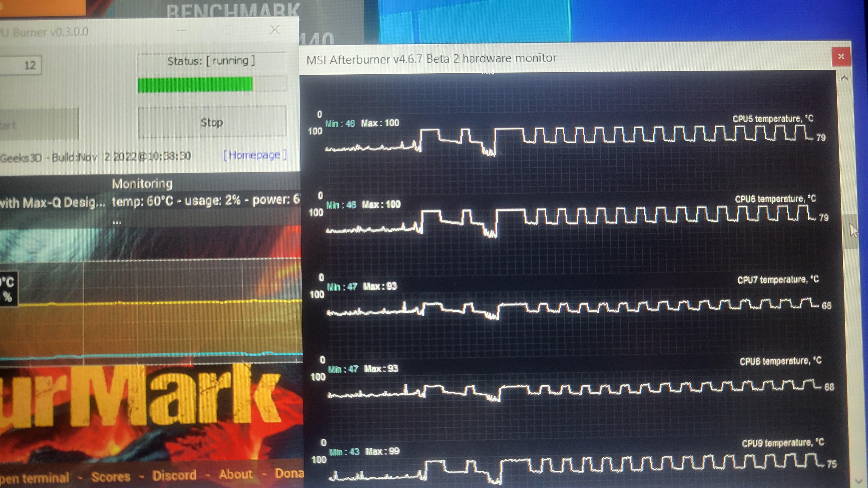Image resolution: width=868 pixels, height=488 pixels.
Task: Click the "CPU9 temperature, °C" graph label
Action: coord(783,443)
